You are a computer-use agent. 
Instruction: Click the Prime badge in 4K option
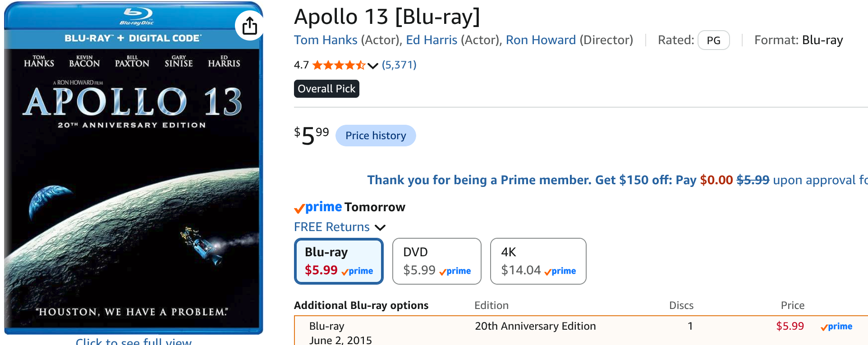pos(560,271)
